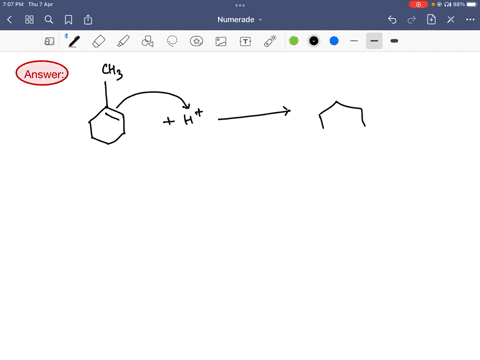480x360 pixels.
Task: Select the Lasso selection tool
Action: [172, 41]
